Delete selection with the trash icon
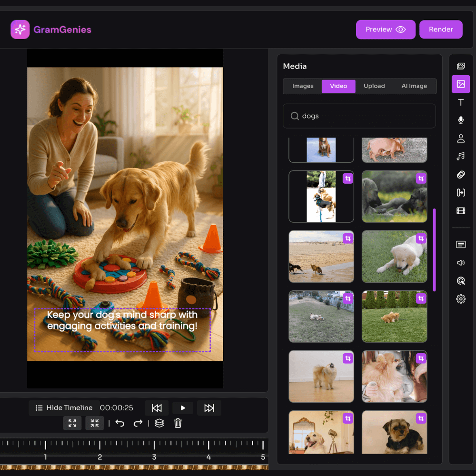The height and width of the screenshot is (476, 476). (x=178, y=423)
